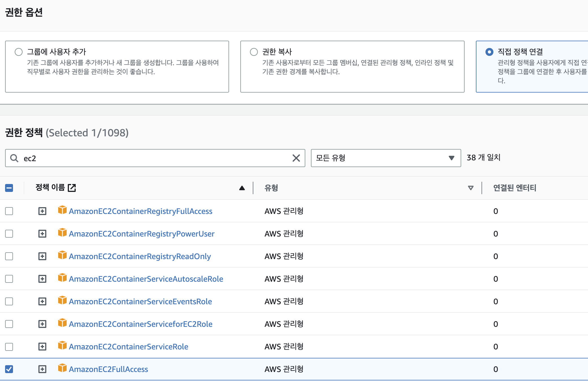Toggle the select-all header checkbox
588x381 pixels.
tap(9, 188)
